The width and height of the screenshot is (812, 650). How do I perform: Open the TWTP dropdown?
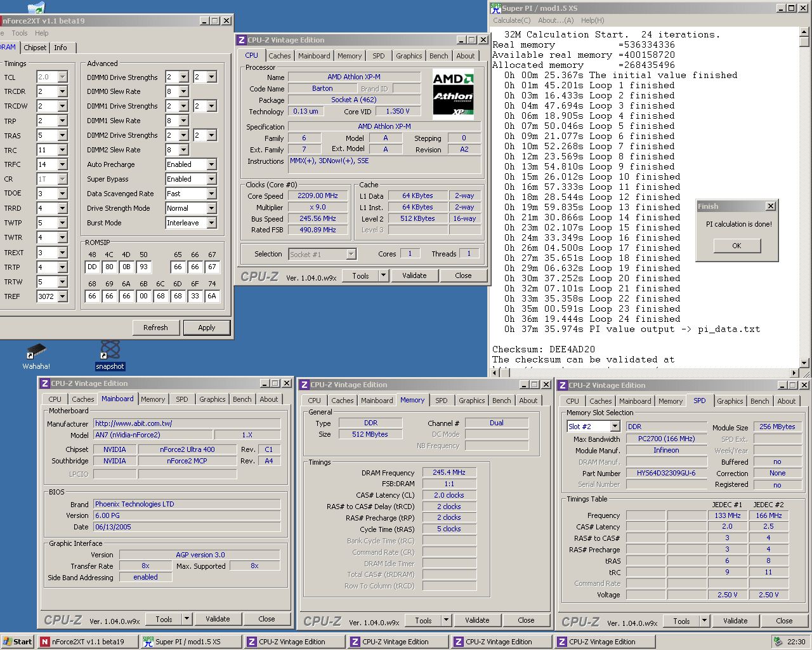tap(62, 223)
